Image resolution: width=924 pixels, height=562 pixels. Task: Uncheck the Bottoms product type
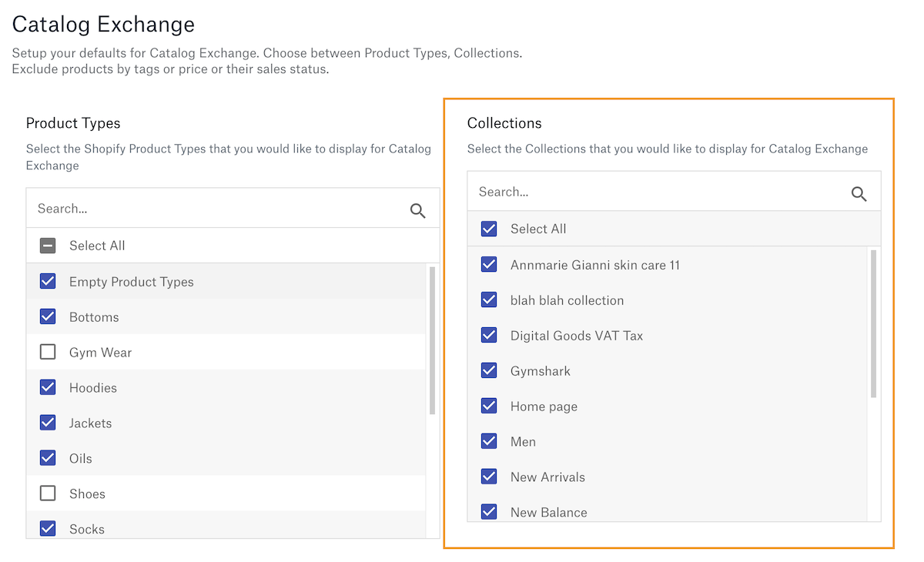point(48,316)
